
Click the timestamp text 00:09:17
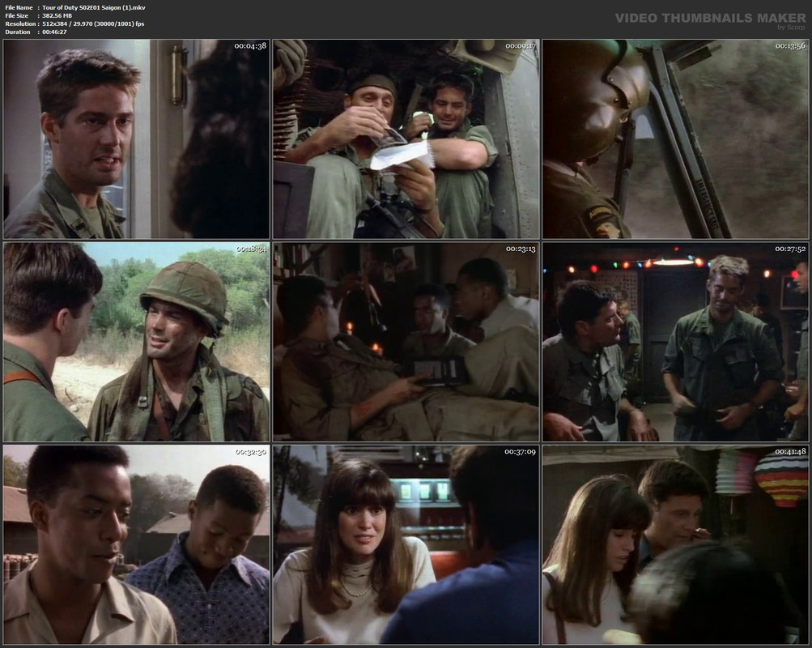click(521, 46)
